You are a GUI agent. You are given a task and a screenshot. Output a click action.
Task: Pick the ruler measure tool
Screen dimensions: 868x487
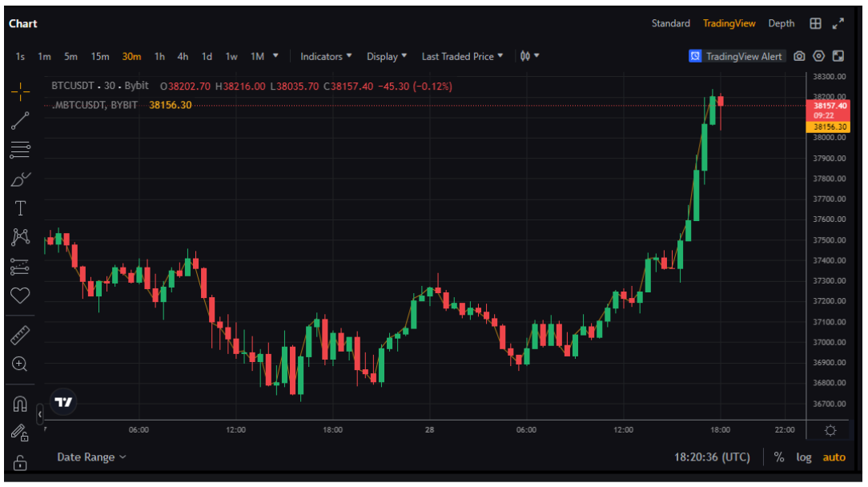click(20, 335)
